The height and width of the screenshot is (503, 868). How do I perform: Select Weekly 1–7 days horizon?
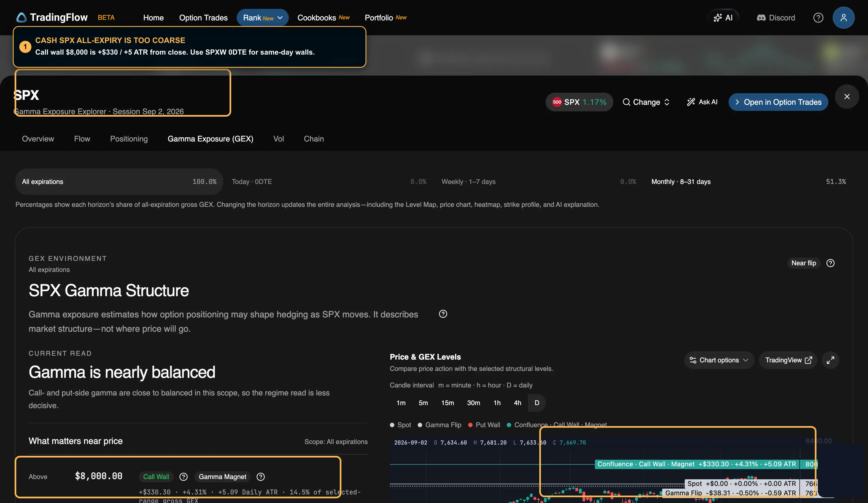(539, 182)
